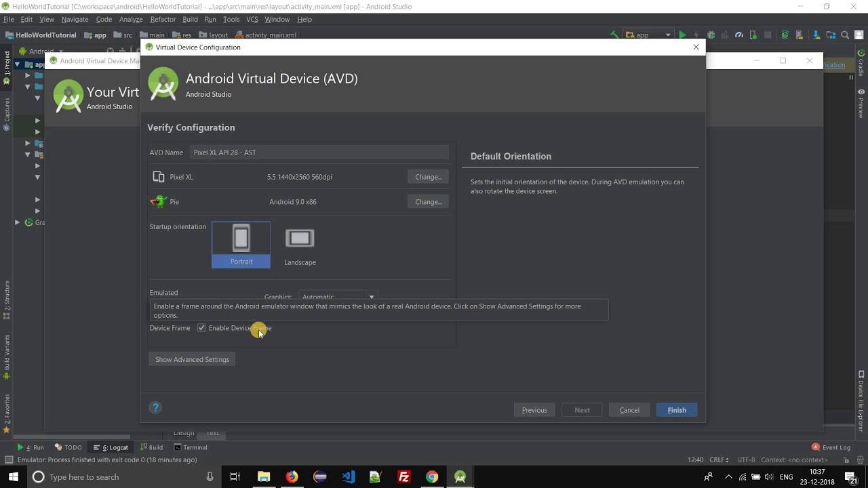Click the green Run app icon

pos(682,35)
